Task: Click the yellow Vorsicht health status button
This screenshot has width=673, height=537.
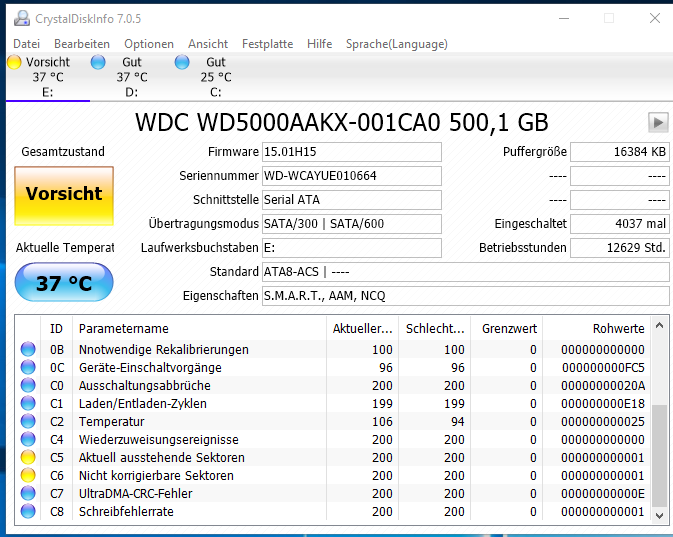Action: click(x=64, y=196)
